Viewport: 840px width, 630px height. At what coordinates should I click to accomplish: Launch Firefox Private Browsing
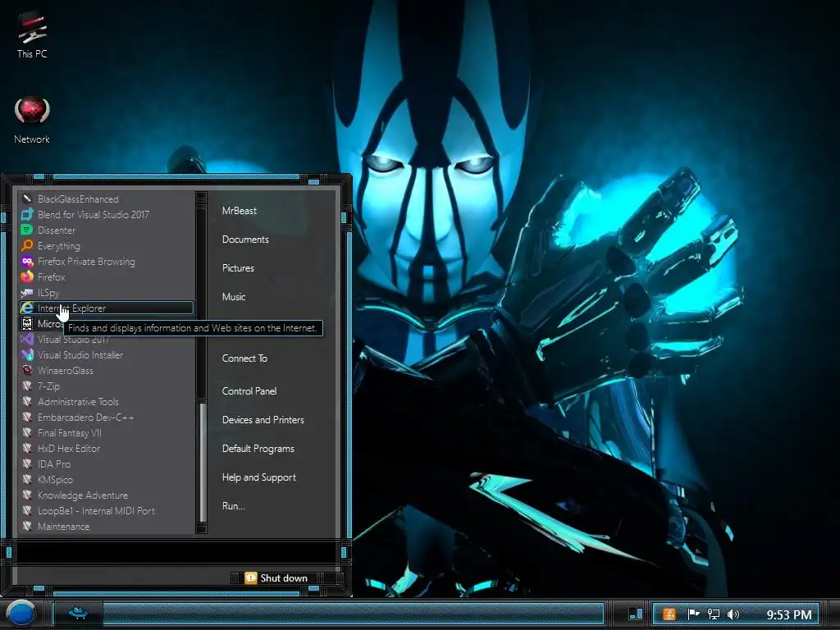point(106,262)
